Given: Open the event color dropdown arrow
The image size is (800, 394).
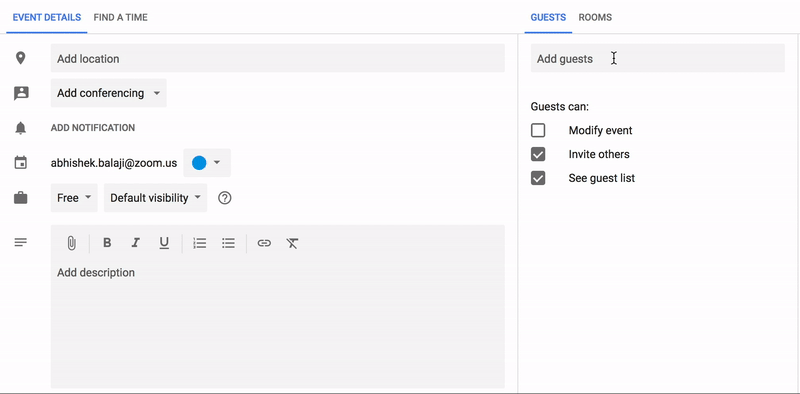Looking at the screenshot, I should point(217,163).
